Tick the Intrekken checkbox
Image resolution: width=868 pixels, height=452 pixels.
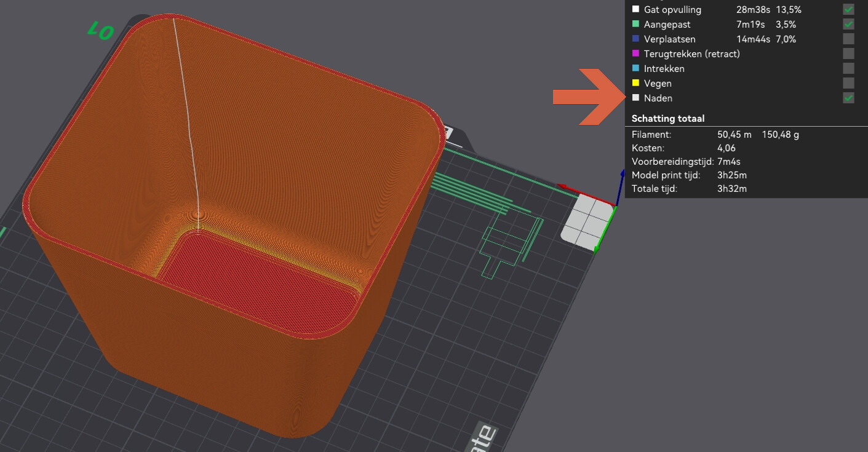tap(848, 69)
